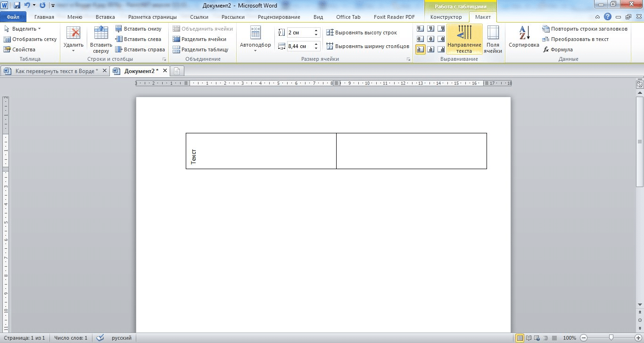Viewport: 644px width, 343px height.
Task: Open the Конструктор table tools tab
Action: pos(446,17)
